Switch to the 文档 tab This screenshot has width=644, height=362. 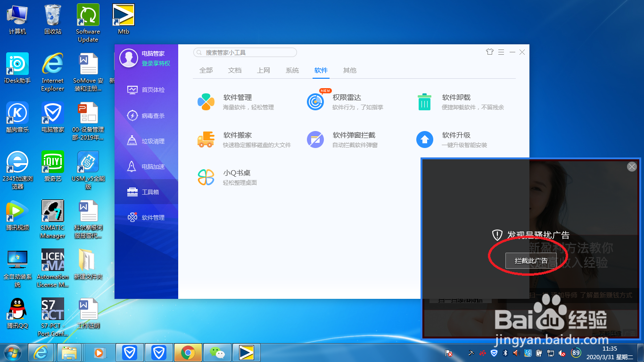click(235, 70)
